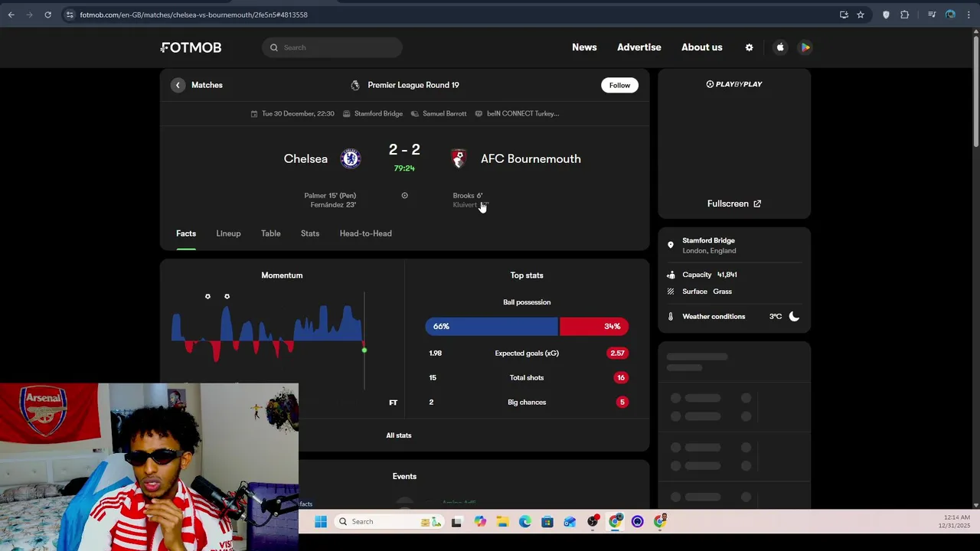Click the magnifier icon in FotMob search

274,47
